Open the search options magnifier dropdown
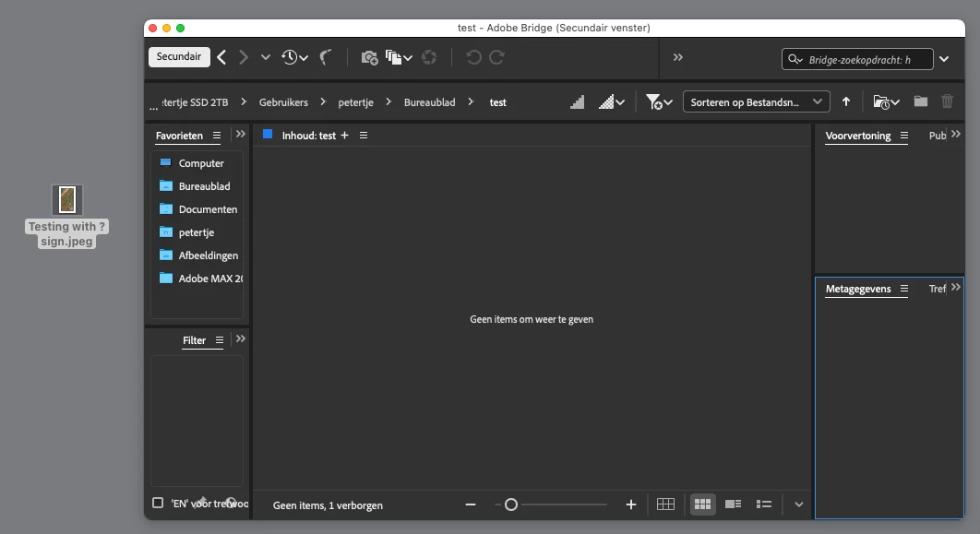980x534 pixels. coord(795,59)
